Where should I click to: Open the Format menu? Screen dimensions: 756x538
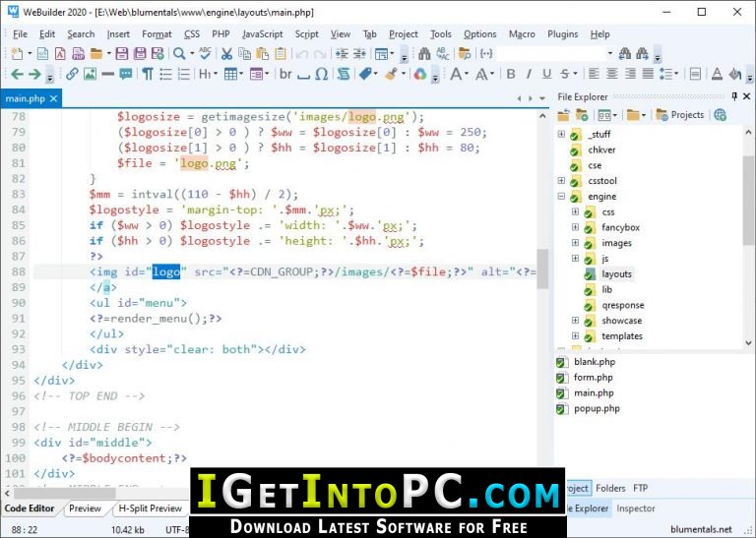[157, 34]
